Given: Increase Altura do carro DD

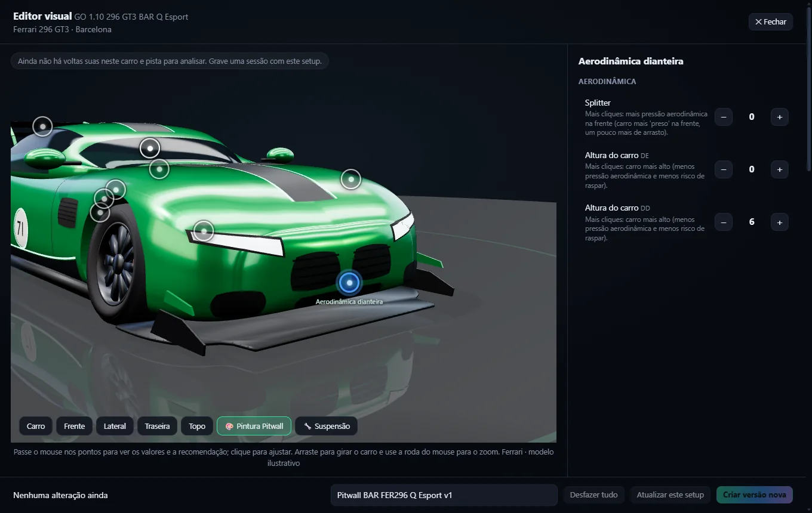Looking at the screenshot, I should [779, 222].
